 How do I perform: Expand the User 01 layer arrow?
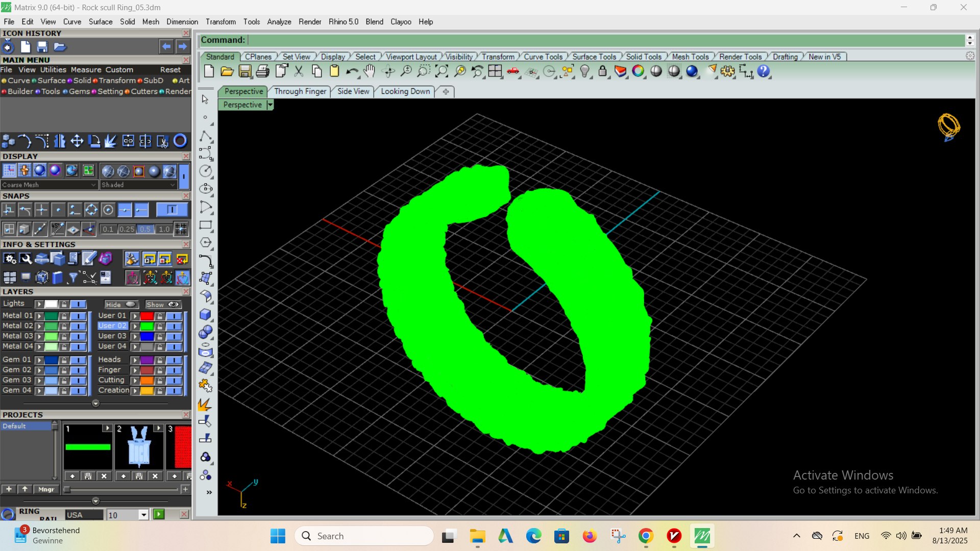click(x=135, y=316)
